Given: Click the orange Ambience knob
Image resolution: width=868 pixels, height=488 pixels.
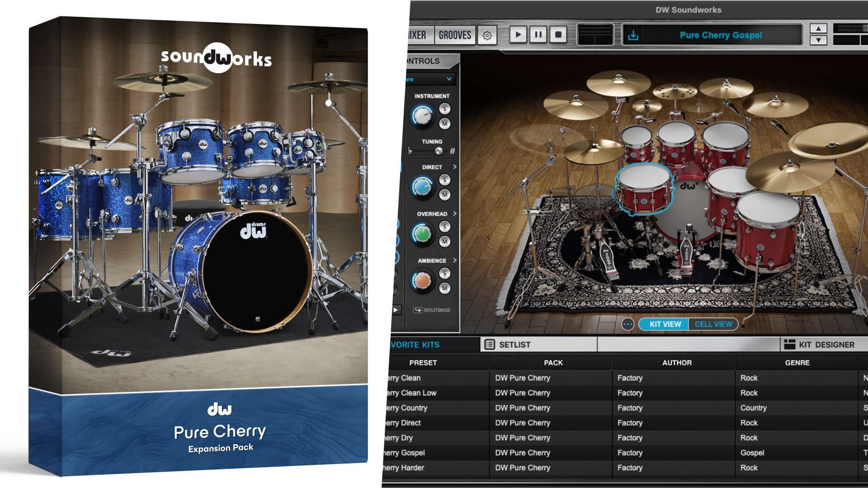Looking at the screenshot, I should (x=422, y=281).
